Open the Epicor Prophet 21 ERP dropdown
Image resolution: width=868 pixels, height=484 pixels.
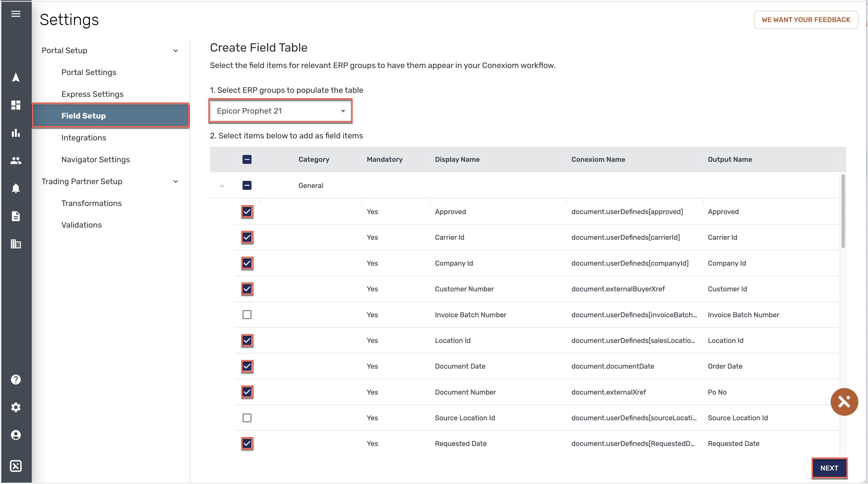pyautogui.click(x=281, y=111)
